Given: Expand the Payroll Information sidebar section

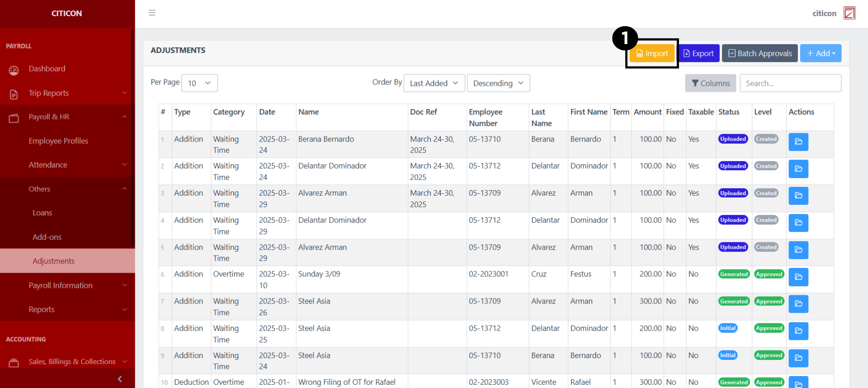Looking at the screenshot, I should [61, 285].
